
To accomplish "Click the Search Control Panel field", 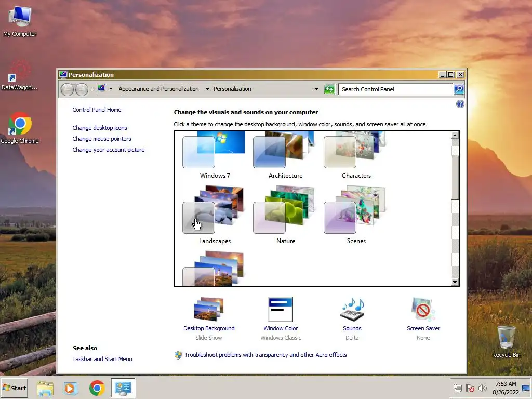I will pos(395,89).
